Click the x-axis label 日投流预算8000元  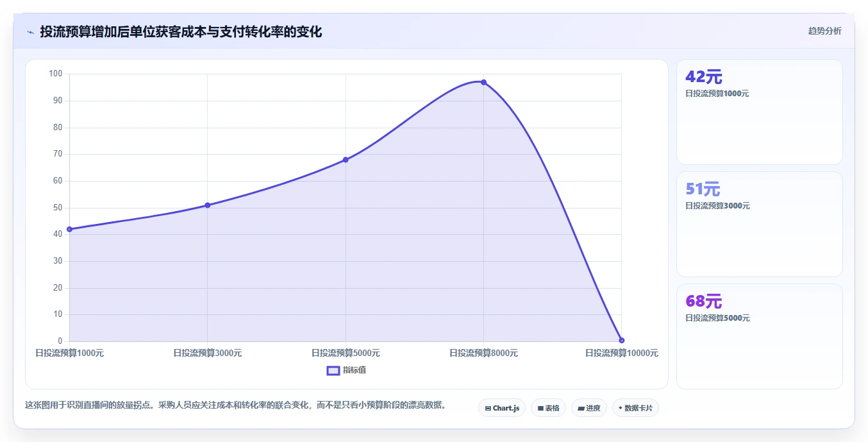[483, 353]
